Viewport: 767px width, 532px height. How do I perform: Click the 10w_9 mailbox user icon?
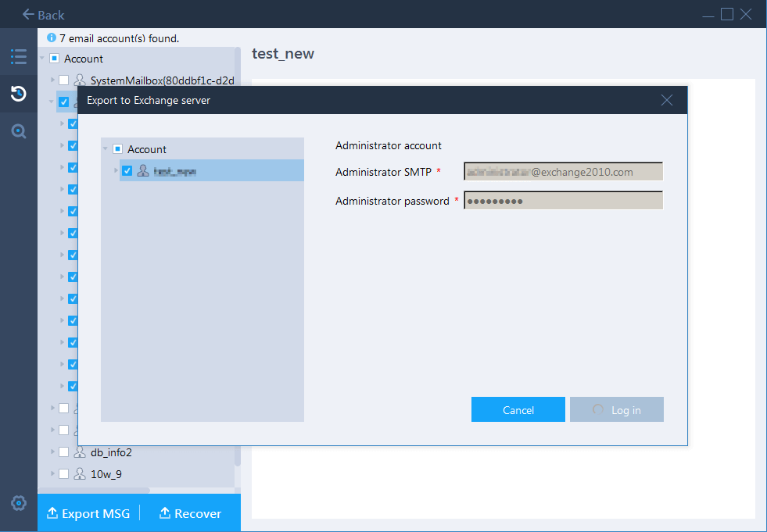click(80, 473)
